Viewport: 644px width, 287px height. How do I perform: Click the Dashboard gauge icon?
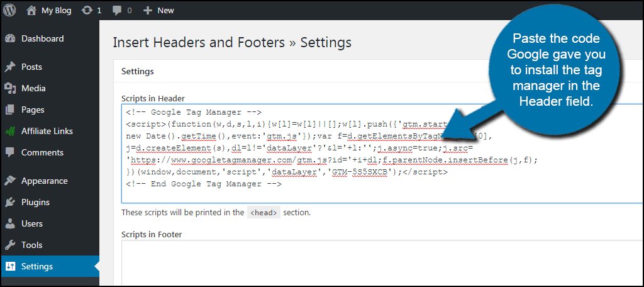(x=10, y=38)
